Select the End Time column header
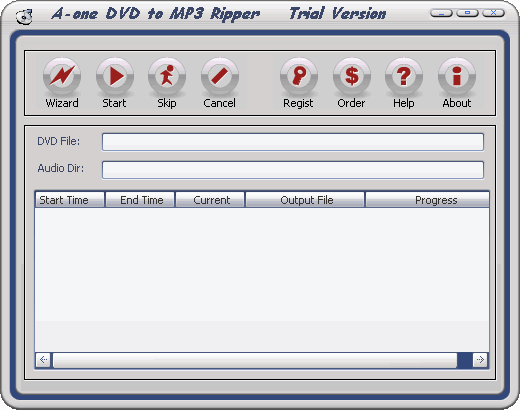 coord(140,200)
